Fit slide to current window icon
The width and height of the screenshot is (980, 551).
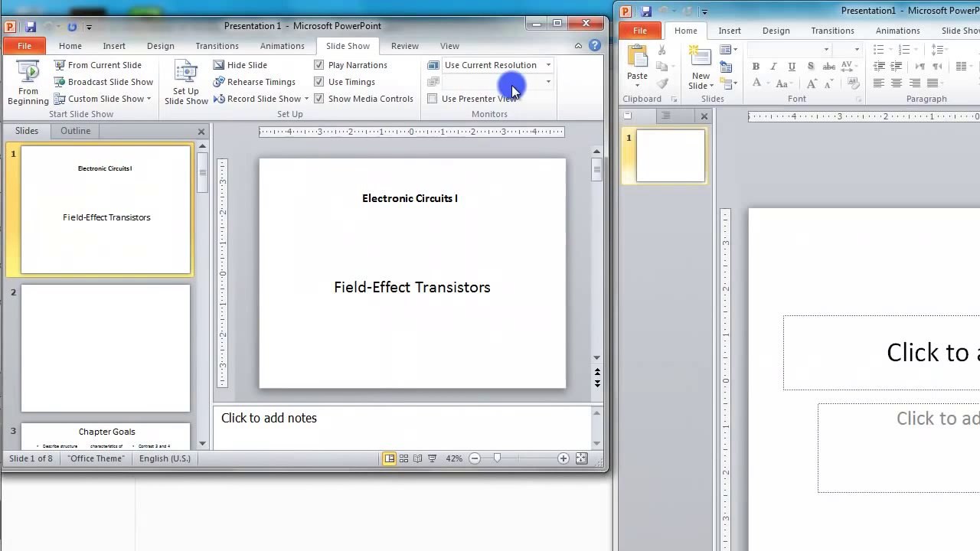point(581,458)
